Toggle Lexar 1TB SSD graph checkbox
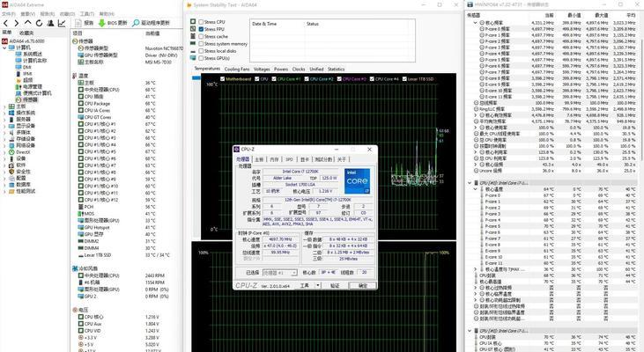 click(404, 79)
